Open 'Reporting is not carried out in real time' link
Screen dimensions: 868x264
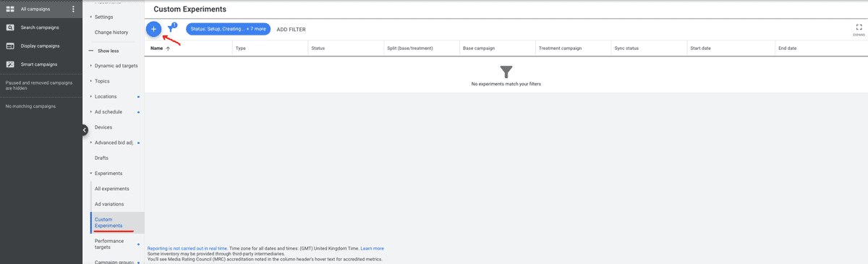[x=187, y=248]
